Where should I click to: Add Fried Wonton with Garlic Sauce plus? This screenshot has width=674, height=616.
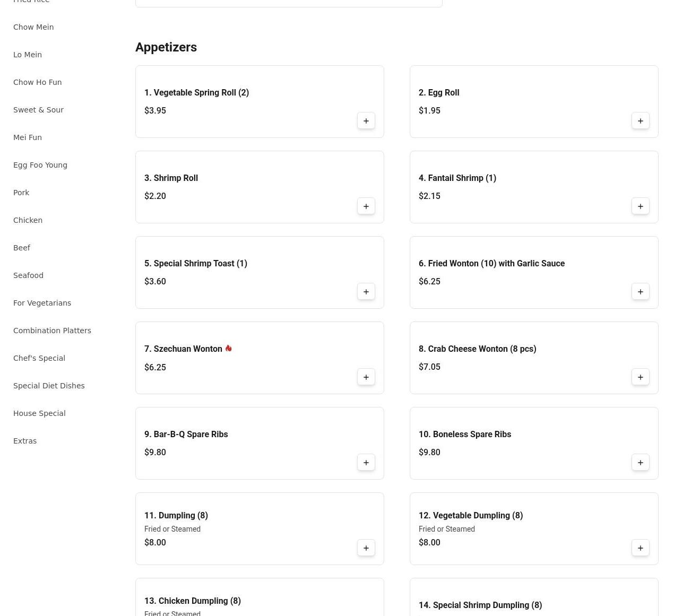point(641,292)
